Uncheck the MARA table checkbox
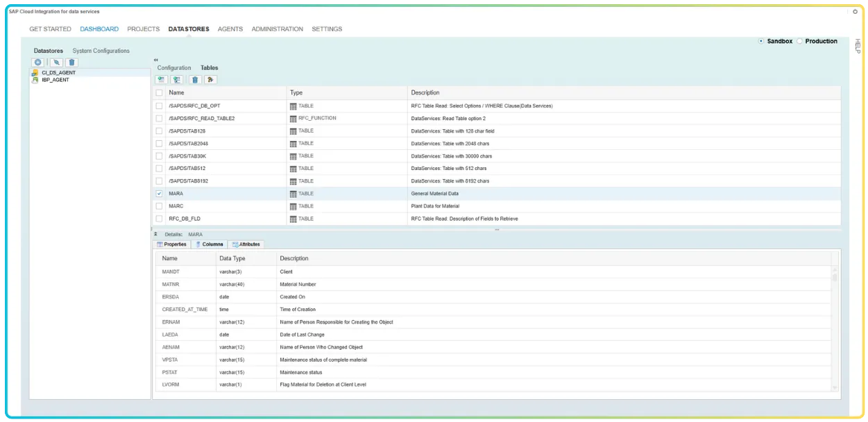Viewport: 868px width, 422px height. 160,193
